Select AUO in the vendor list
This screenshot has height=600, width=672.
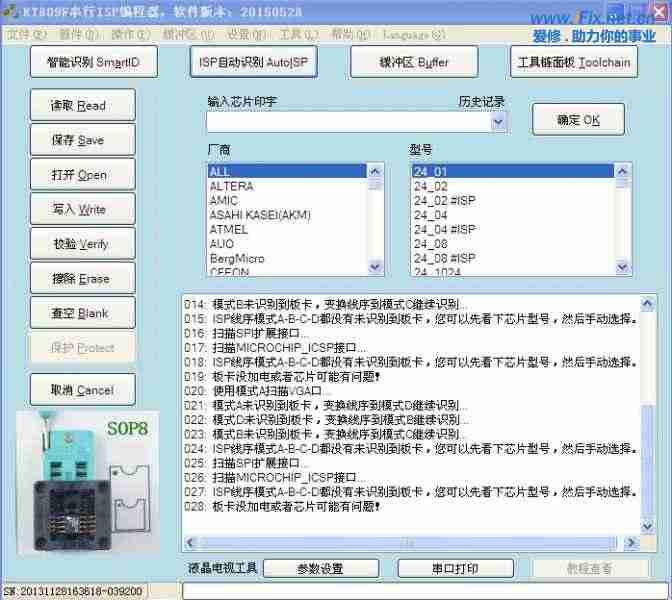(287, 244)
